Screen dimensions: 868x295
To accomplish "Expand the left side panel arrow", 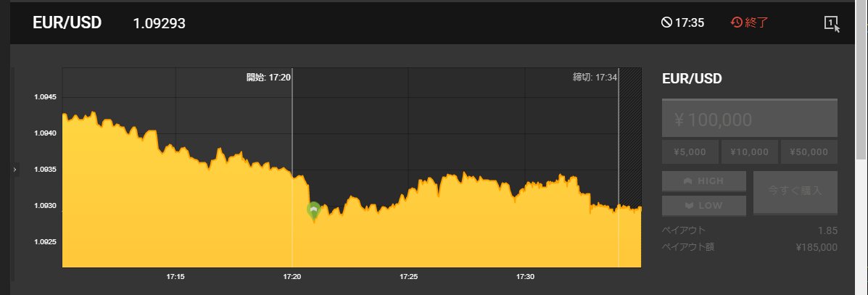I will pyautogui.click(x=15, y=170).
